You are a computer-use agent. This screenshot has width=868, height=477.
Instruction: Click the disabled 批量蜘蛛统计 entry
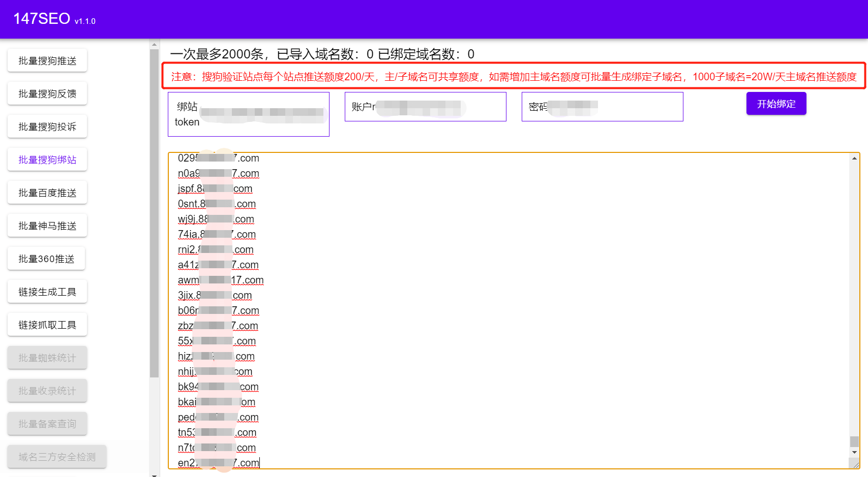pyautogui.click(x=47, y=357)
